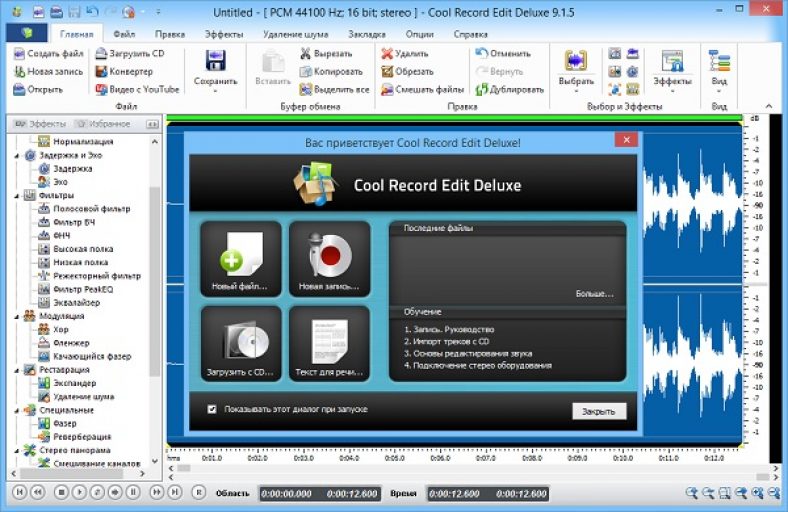788x512 pixels.
Task: Click the effects panel vertical scrollbar
Action: [155, 280]
